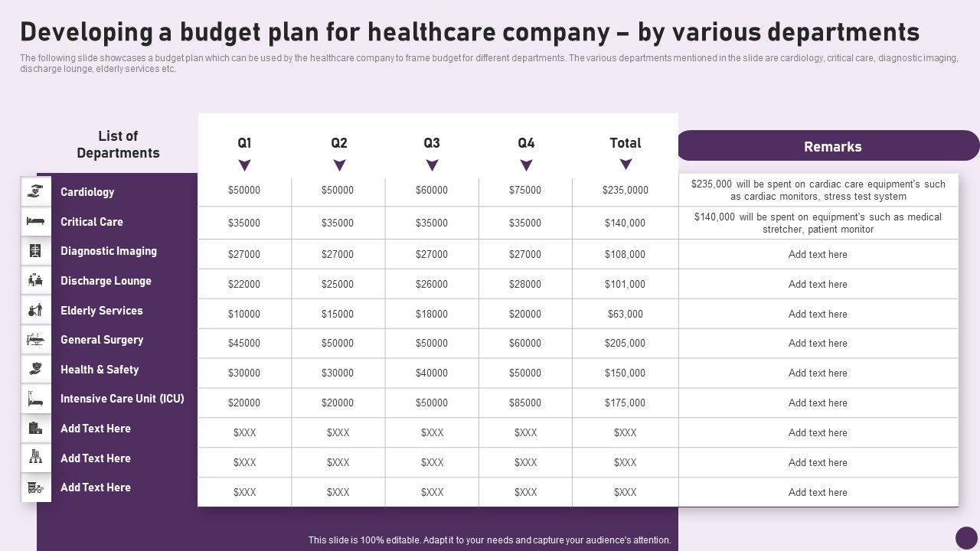Click the Discharge Lounge icon
Viewport: 980px width, 551px height.
[x=35, y=281]
